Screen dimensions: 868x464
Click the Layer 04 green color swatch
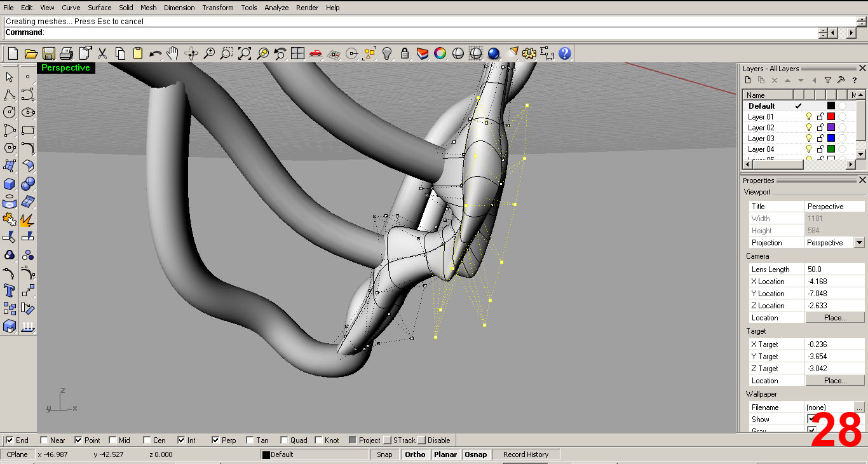[831, 149]
